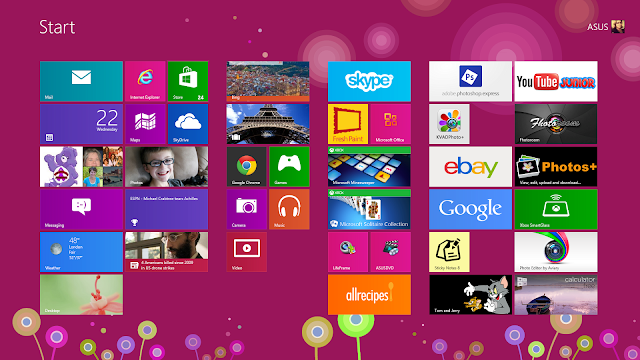Open Adobe Photoshop Express tile
The height and width of the screenshot is (360, 640).
(x=470, y=81)
